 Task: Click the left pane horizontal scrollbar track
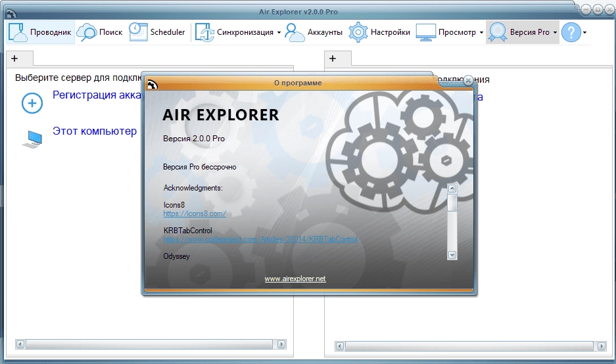[x=149, y=344]
